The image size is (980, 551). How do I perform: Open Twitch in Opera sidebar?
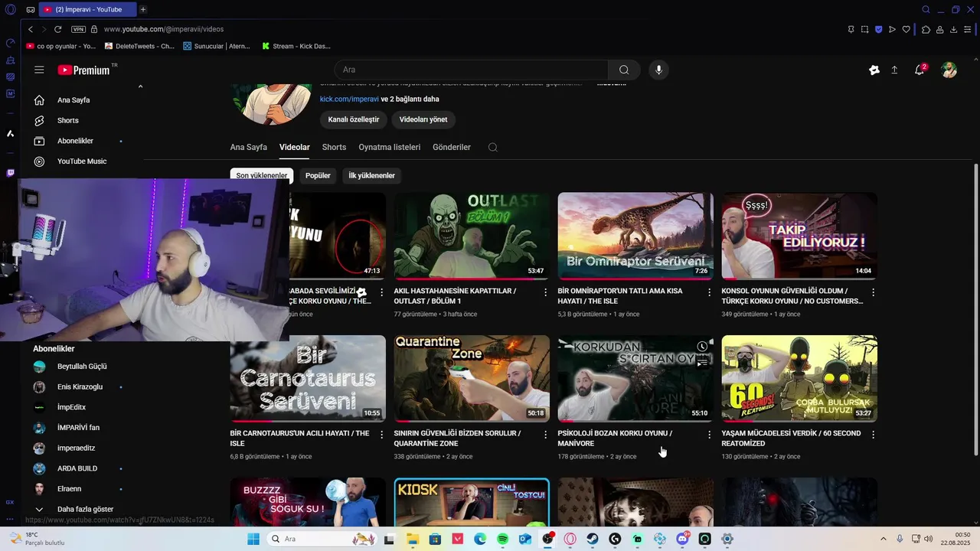(x=10, y=173)
